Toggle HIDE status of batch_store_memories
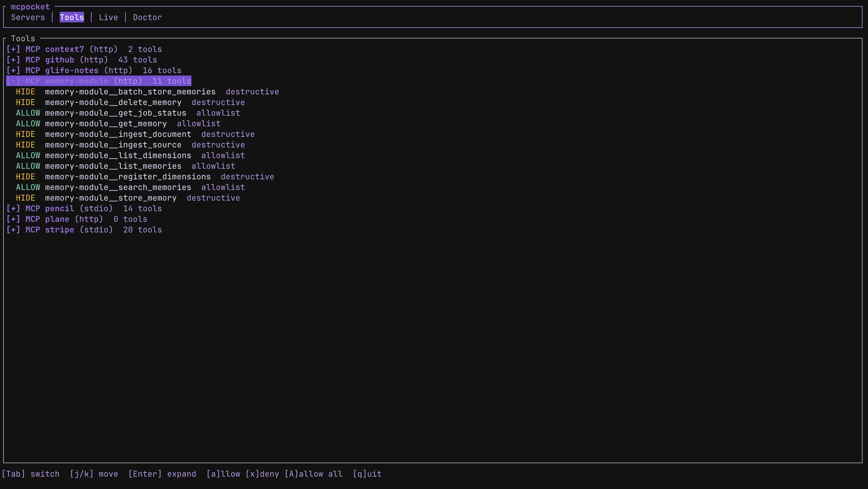 point(26,92)
